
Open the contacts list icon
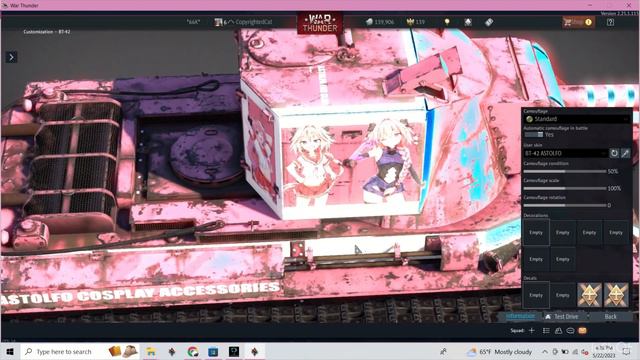coord(546,331)
